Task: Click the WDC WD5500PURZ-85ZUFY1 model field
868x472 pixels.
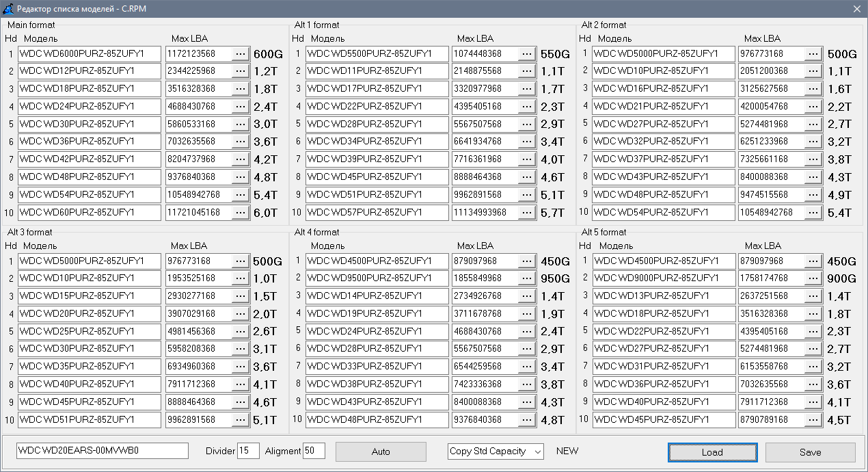Action: pos(377,53)
